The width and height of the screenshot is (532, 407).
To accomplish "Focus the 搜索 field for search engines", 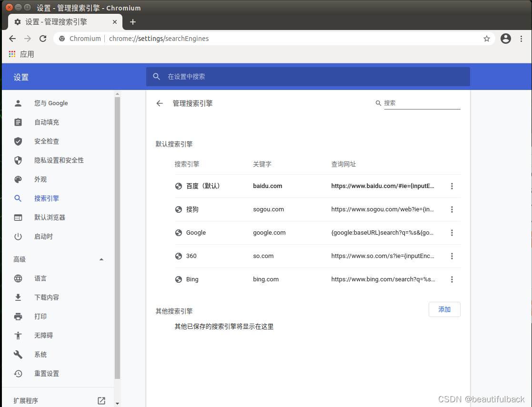I will click(422, 103).
